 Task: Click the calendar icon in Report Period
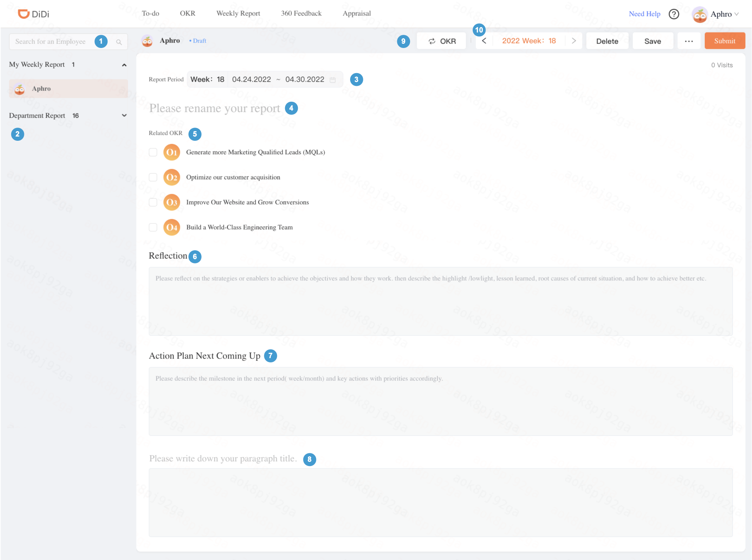(x=333, y=80)
